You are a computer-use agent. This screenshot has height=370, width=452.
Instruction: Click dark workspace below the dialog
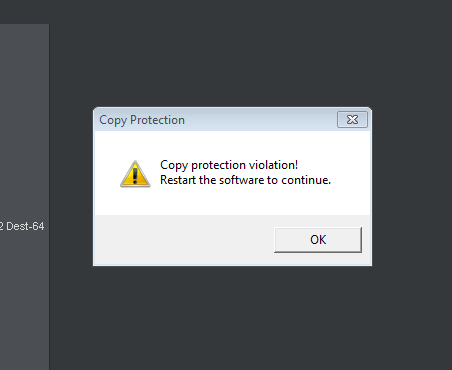(232, 318)
